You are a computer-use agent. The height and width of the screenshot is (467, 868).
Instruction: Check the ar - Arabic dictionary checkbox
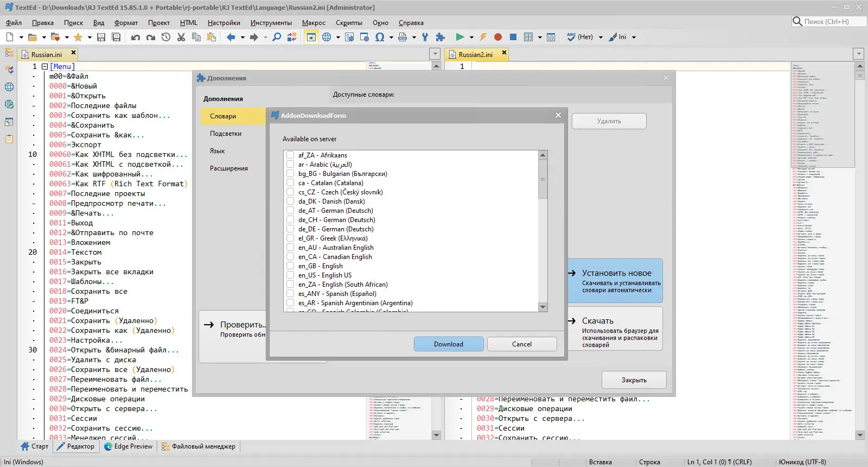(x=290, y=164)
